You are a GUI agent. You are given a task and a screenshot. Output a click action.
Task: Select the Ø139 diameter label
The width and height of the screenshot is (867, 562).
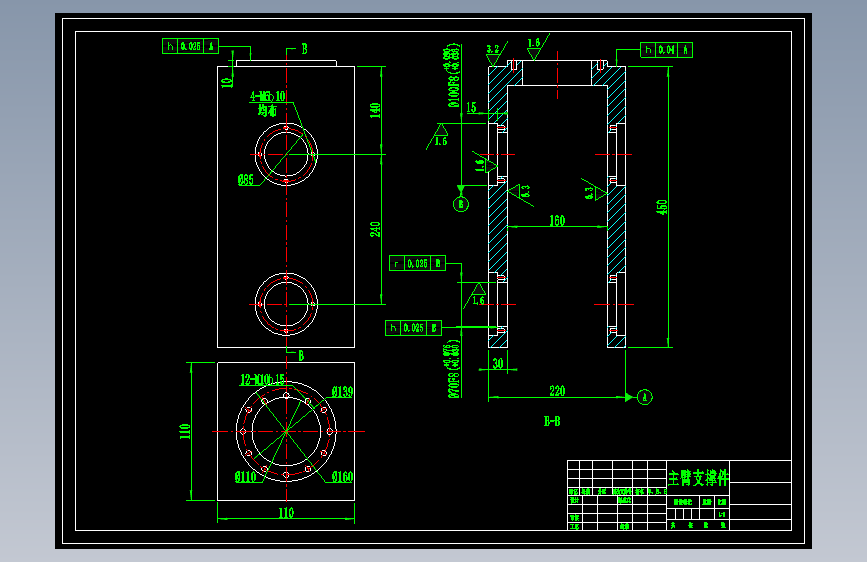click(x=342, y=392)
